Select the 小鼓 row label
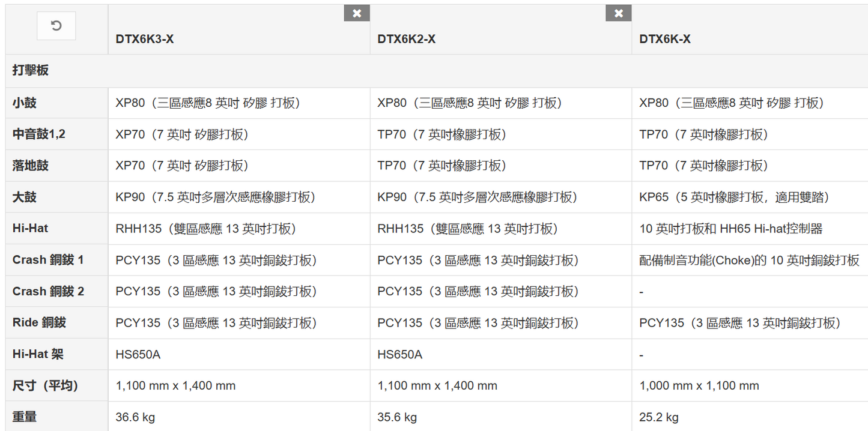868x431 pixels. pyautogui.click(x=25, y=103)
